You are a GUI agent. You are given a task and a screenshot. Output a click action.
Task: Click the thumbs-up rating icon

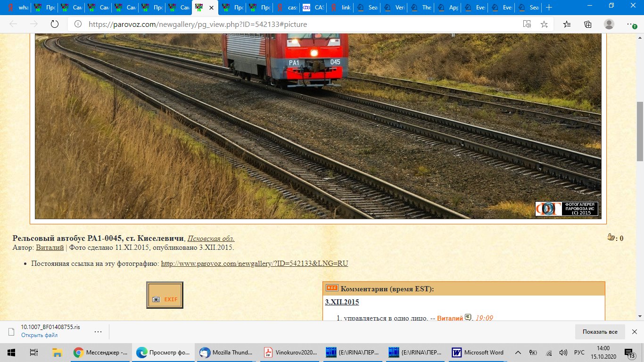pyautogui.click(x=611, y=238)
